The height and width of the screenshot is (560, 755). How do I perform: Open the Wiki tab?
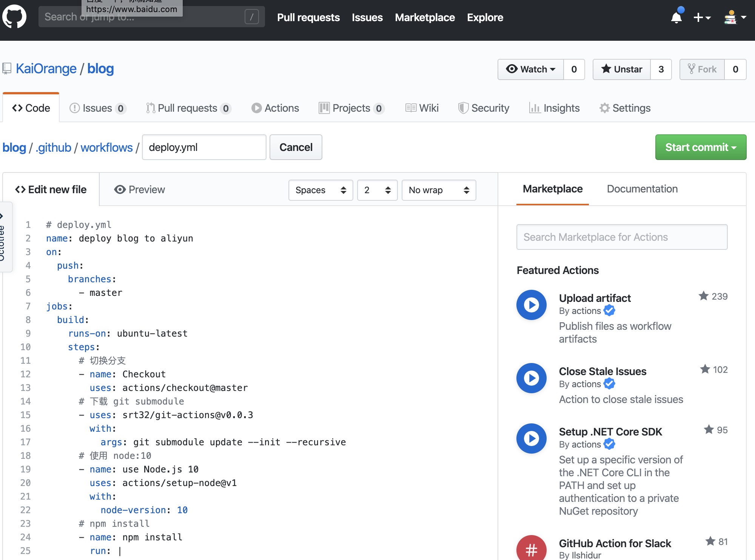[x=422, y=108]
